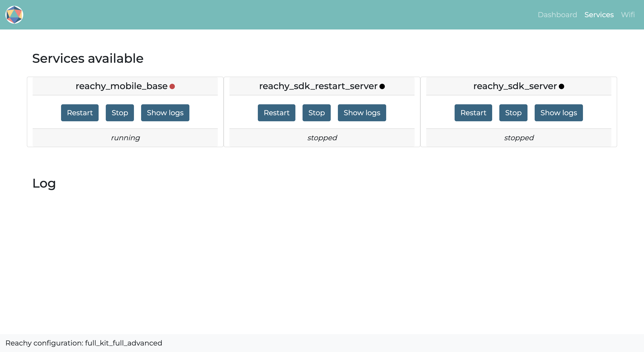Stop the reachy_mobile_base service
Screen dimensions: 644x352
(120, 113)
